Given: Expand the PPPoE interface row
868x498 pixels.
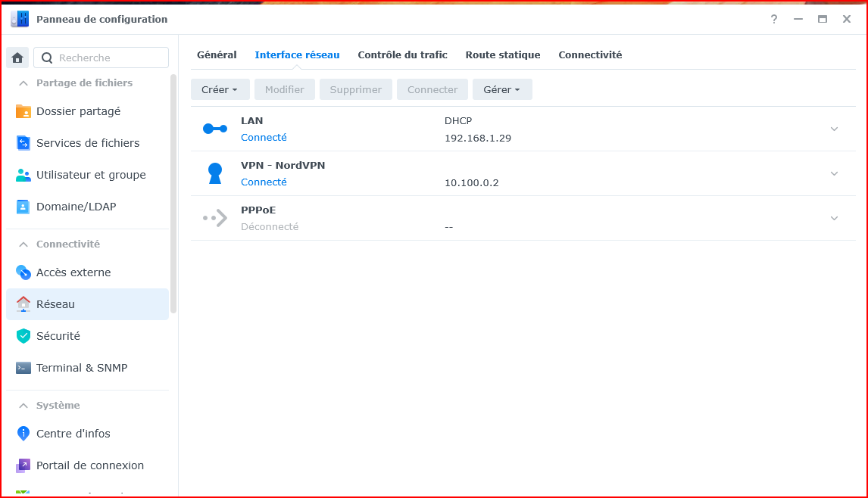Looking at the screenshot, I should 834,218.
